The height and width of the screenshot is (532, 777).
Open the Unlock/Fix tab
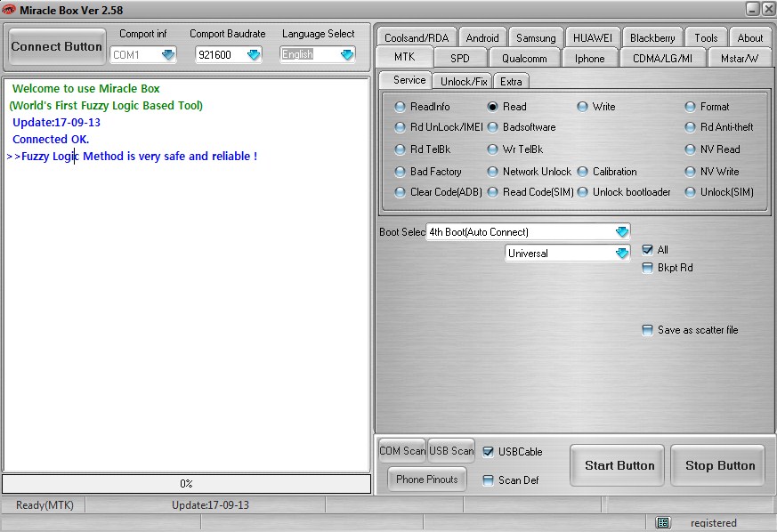click(462, 80)
